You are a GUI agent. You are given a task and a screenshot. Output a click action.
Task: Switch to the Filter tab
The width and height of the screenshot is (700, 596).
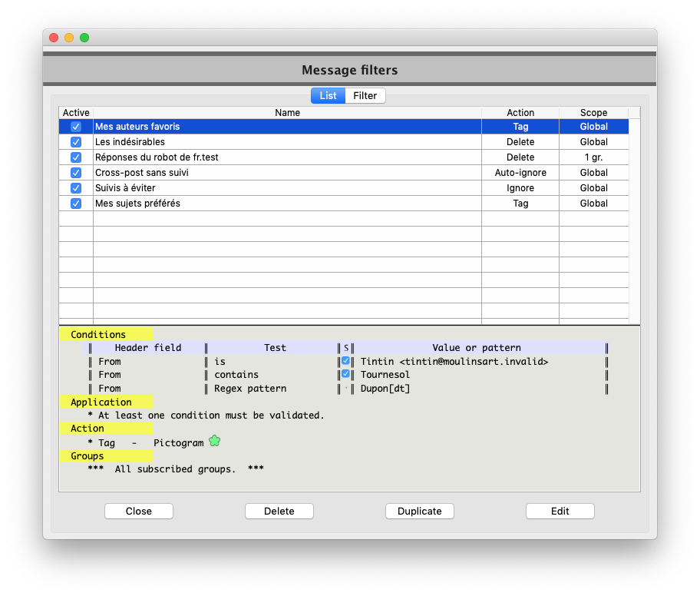coord(365,95)
